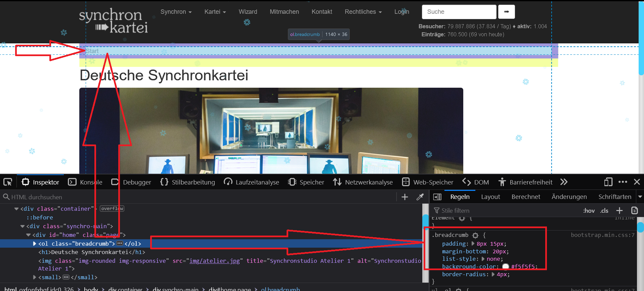Image resolution: width=644 pixels, height=291 pixels.
Task: Toggle responsive design mode
Action: click(x=608, y=182)
